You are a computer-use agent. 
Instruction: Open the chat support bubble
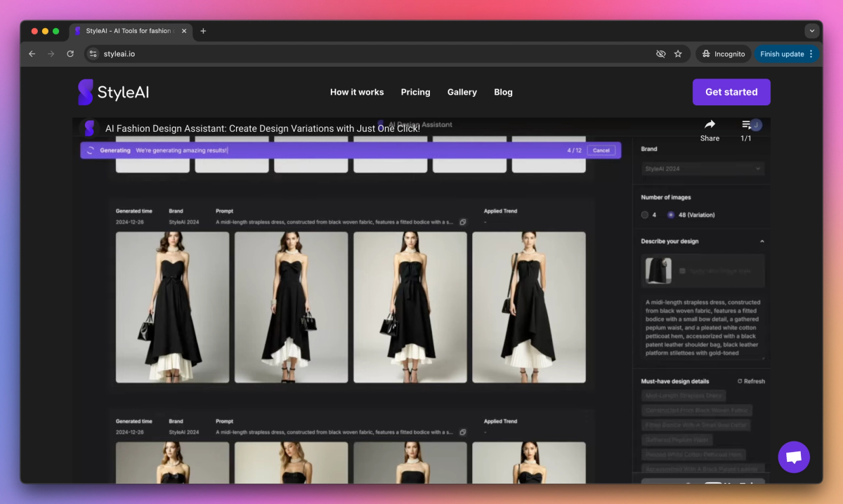click(x=794, y=458)
